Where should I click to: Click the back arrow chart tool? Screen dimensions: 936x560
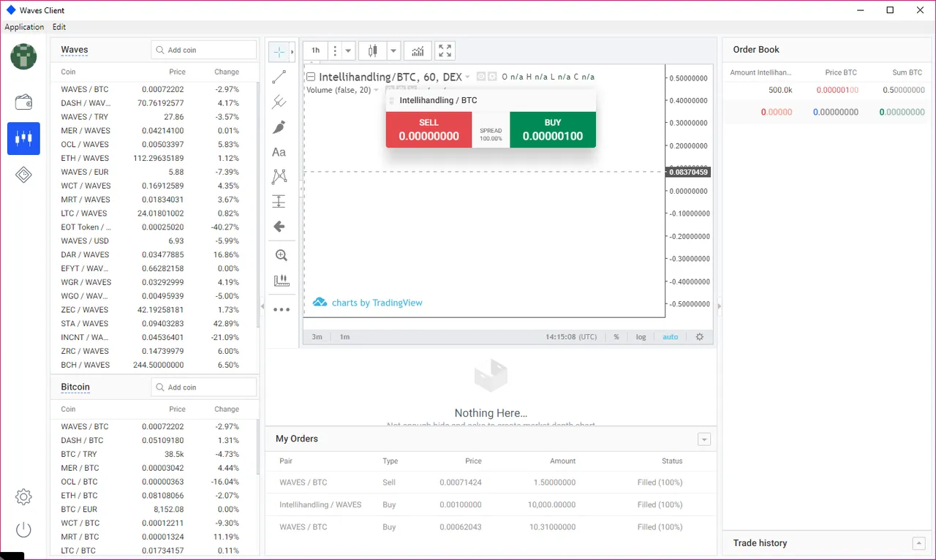click(x=279, y=227)
